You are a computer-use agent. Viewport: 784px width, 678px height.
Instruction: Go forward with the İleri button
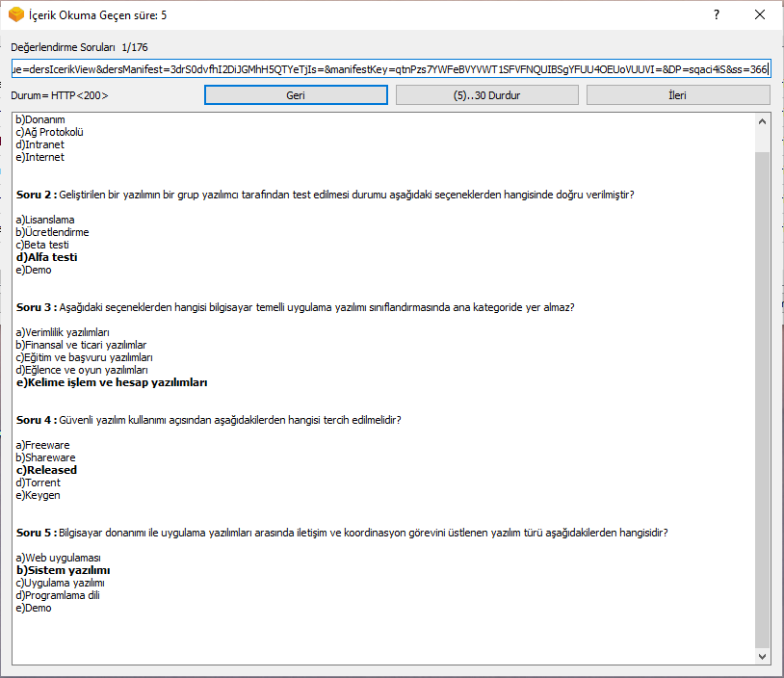tap(678, 95)
